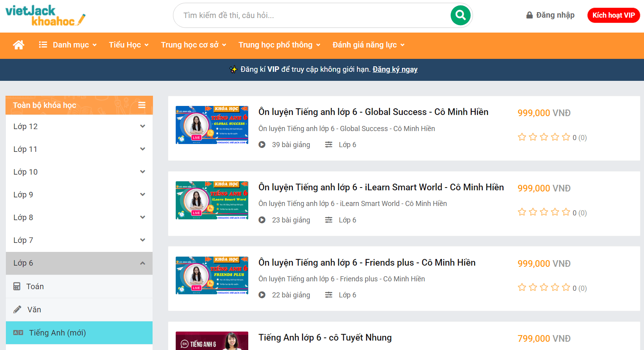This screenshot has height=350, width=644.
Task: Open course title Global Success - Cô Minh Hiền
Action: [x=373, y=112]
